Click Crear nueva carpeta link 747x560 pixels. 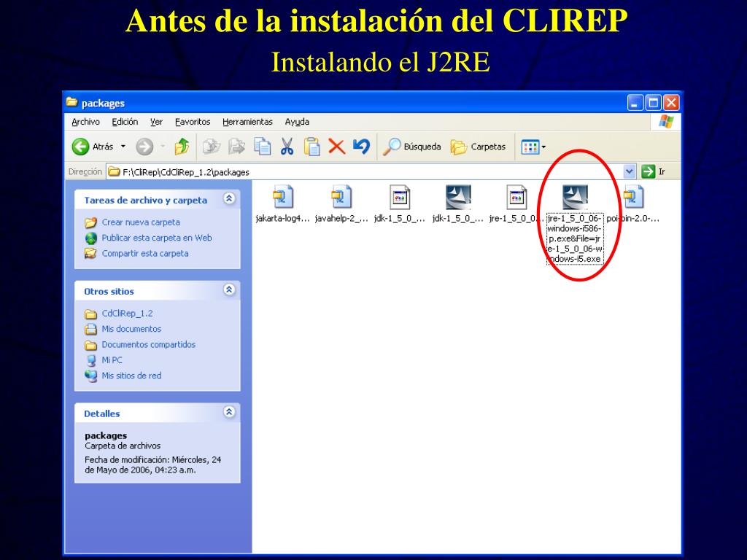[x=141, y=222]
